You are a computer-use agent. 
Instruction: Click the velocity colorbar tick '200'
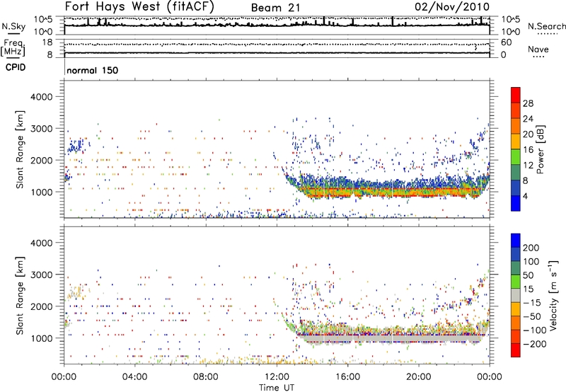pos(531,248)
